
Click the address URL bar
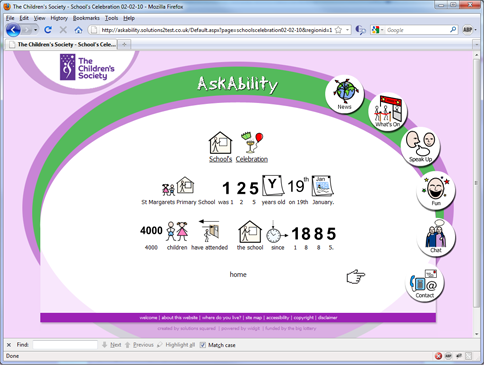click(x=217, y=30)
